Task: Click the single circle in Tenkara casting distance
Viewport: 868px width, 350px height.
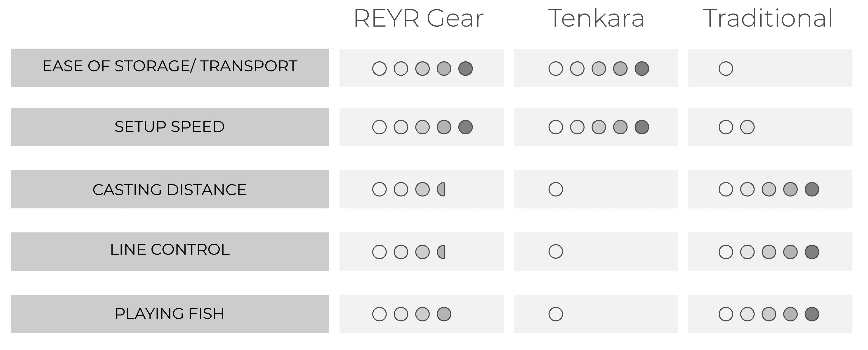Action: point(556,189)
